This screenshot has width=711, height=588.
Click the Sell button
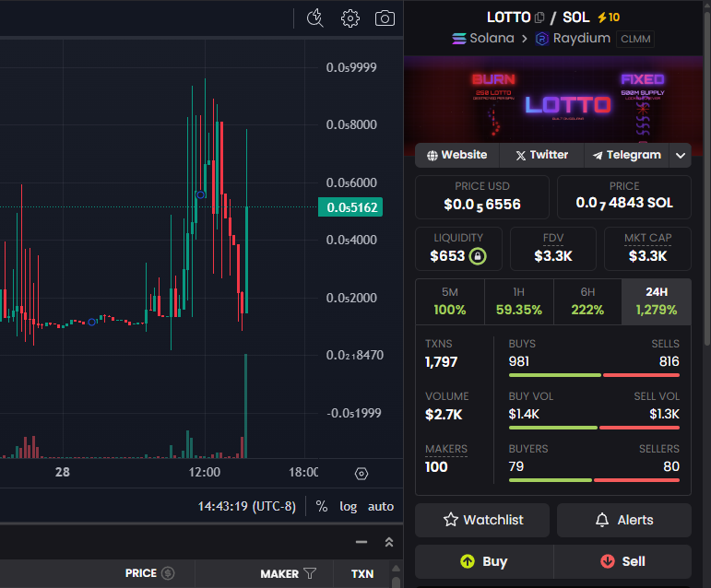[x=622, y=561]
